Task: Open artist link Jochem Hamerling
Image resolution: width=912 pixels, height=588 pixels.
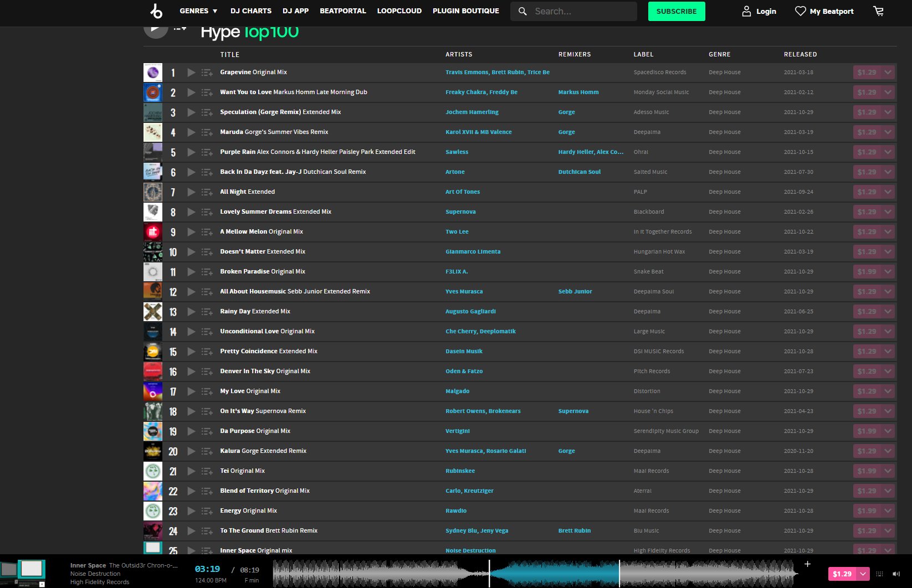Action: point(472,112)
